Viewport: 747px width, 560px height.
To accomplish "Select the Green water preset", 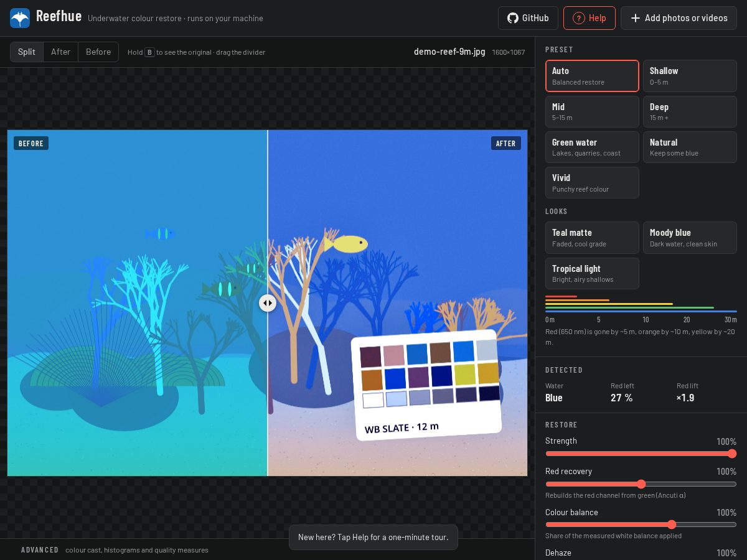I will coord(592,147).
